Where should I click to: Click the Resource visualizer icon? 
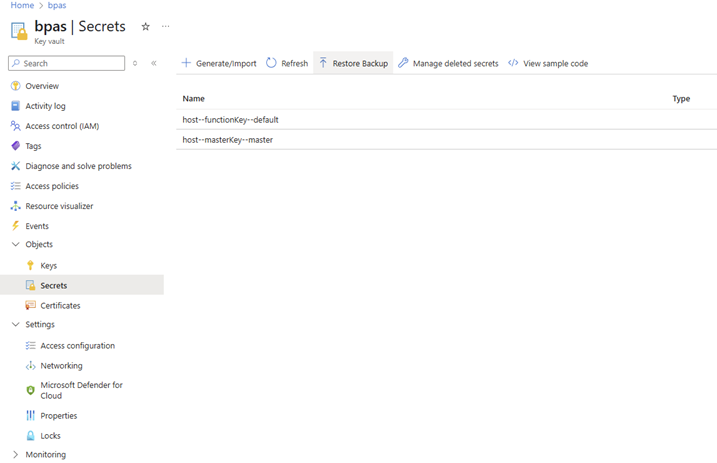[16, 206]
